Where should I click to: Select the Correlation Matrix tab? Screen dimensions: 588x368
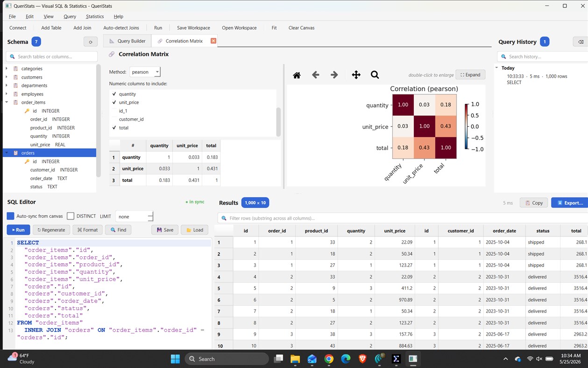point(184,41)
